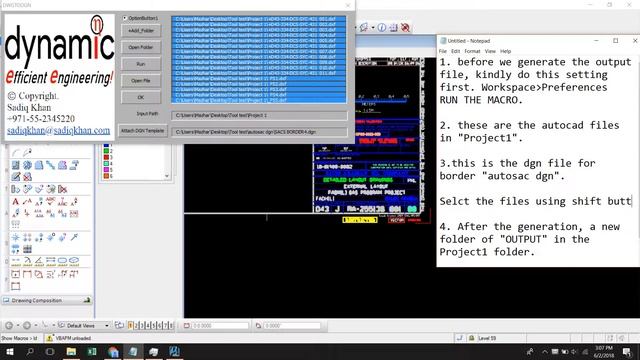Choose the ellipse dimension tool icon
The image size is (640, 360).
tap(74, 261)
